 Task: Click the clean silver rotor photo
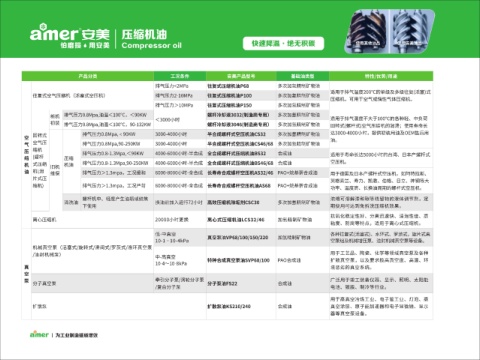412,31
